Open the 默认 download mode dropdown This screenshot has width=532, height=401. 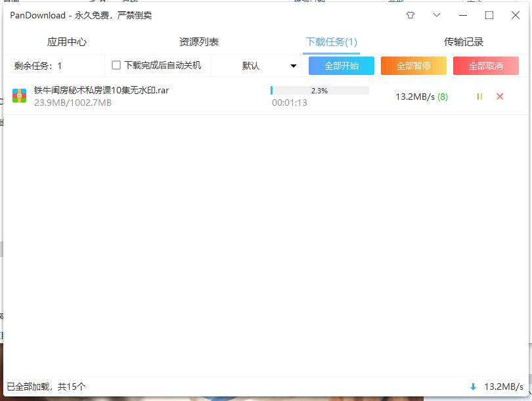[x=263, y=65]
